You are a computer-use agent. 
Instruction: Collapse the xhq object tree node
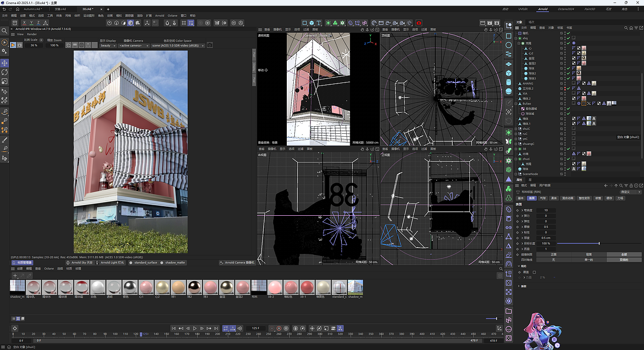[517, 38]
